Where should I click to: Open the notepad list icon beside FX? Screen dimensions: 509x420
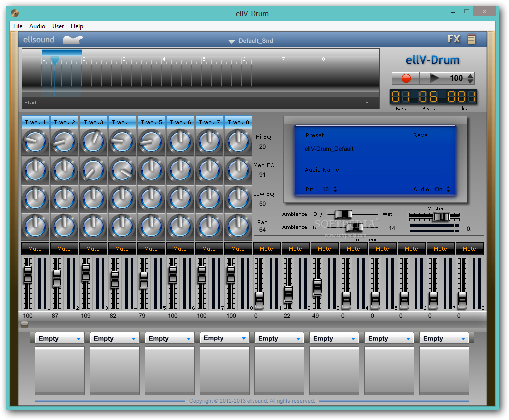click(x=471, y=39)
